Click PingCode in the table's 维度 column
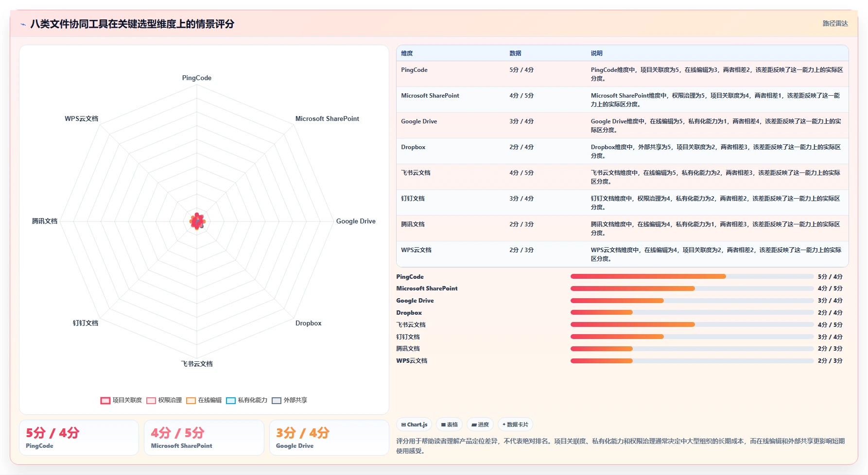 (x=414, y=70)
